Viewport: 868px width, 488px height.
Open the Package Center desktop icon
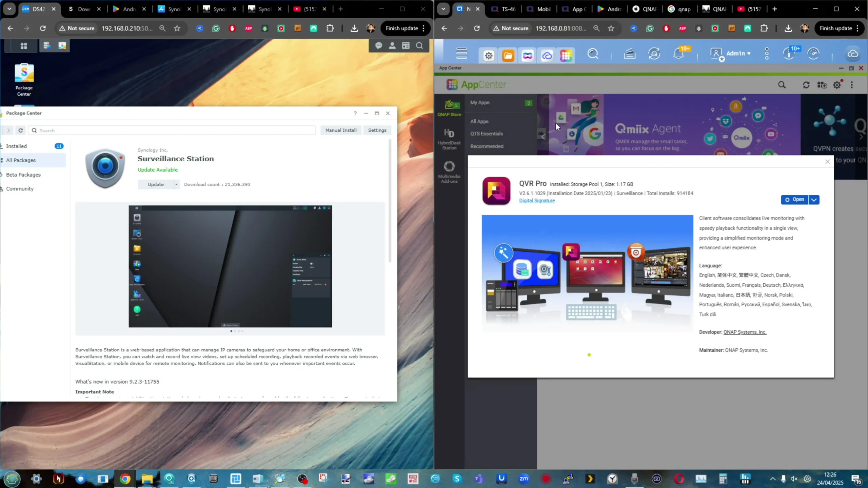[x=24, y=80]
